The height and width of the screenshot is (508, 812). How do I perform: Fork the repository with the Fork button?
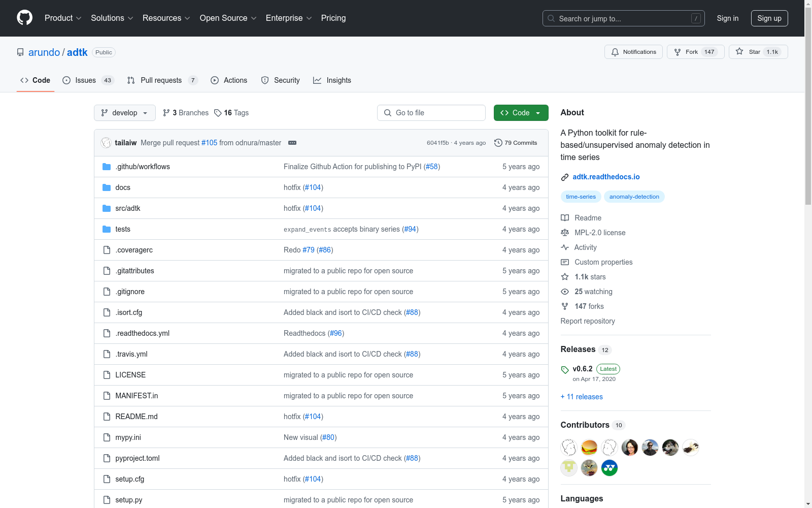(695, 52)
